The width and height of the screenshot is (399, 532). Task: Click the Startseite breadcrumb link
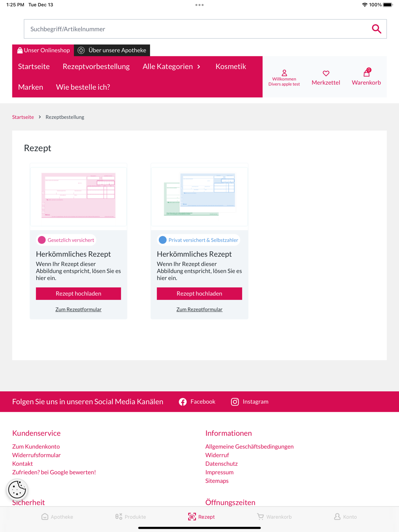point(23,117)
